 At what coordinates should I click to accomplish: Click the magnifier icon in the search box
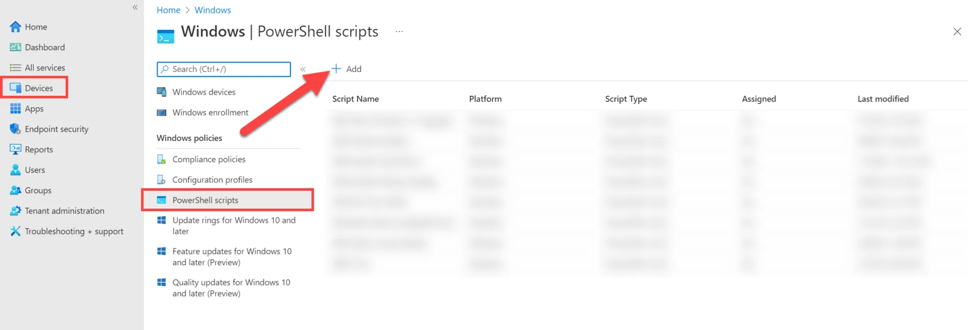coord(164,69)
